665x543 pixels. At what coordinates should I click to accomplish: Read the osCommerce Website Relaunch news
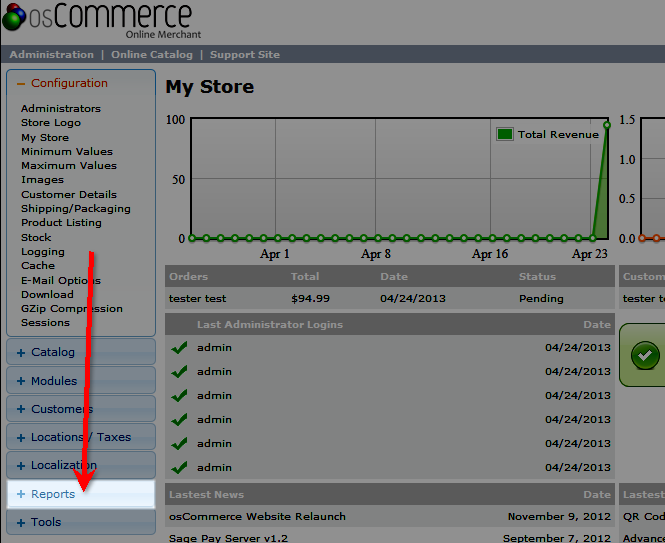point(257,517)
